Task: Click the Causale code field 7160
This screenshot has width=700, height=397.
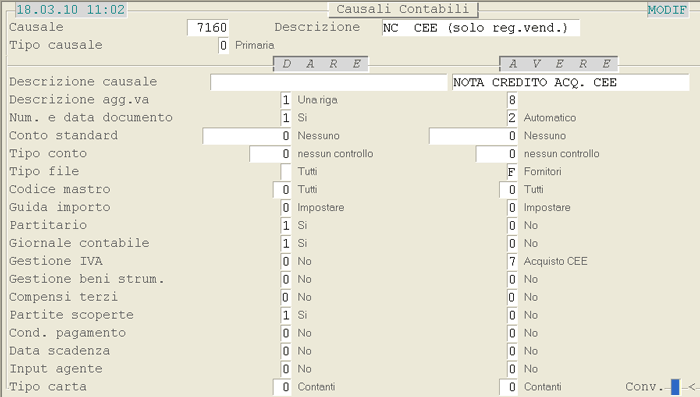Action: (x=208, y=28)
